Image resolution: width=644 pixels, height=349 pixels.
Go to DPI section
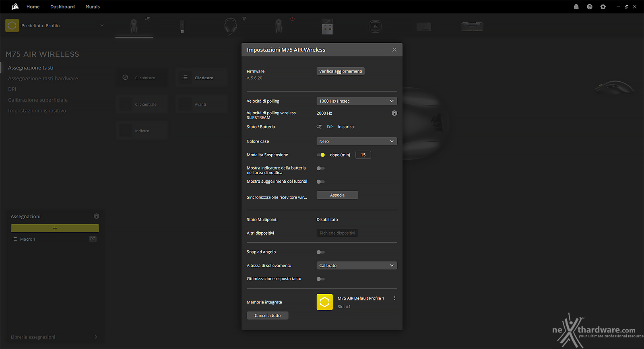[x=12, y=89]
